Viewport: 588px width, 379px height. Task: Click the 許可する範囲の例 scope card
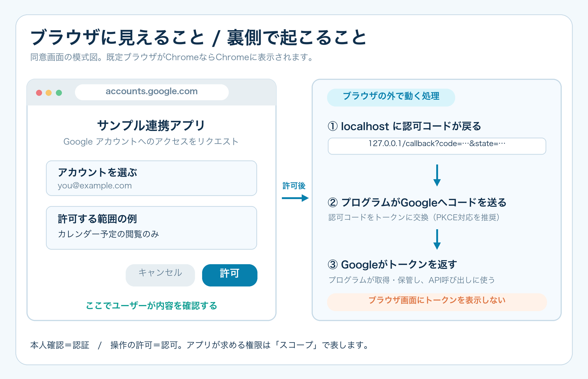click(151, 228)
